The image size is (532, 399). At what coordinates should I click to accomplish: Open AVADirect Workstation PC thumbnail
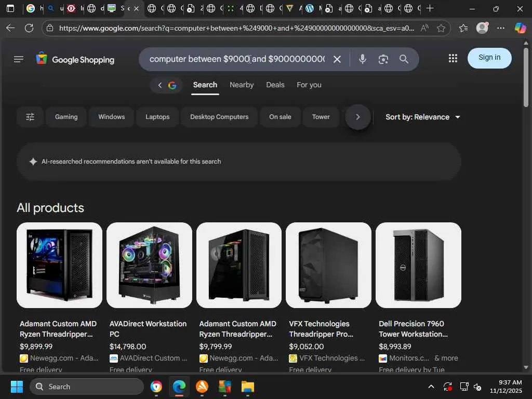[x=149, y=265]
